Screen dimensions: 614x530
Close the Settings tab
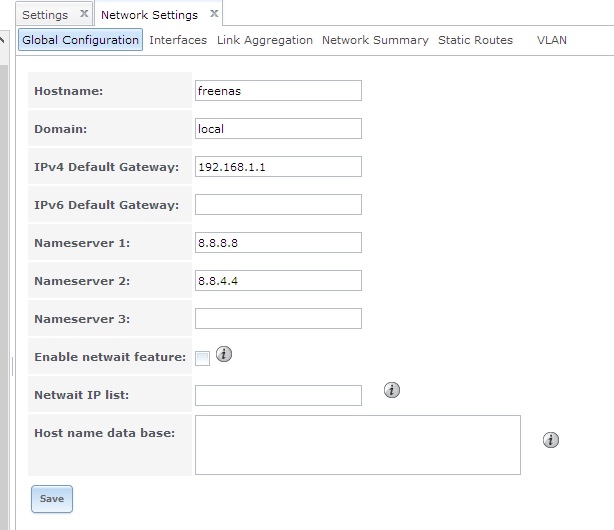(84, 15)
